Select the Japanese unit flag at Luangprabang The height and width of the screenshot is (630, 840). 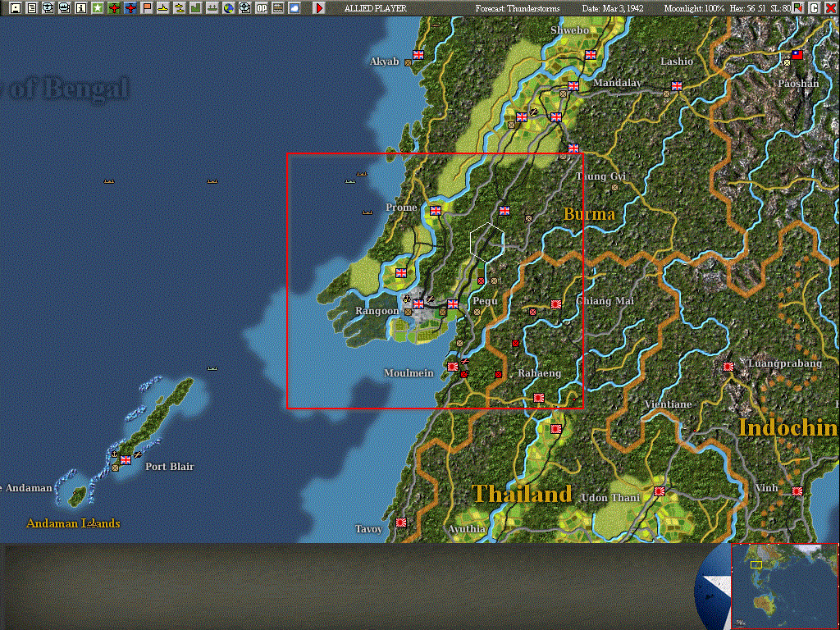(x=728, y=367)
